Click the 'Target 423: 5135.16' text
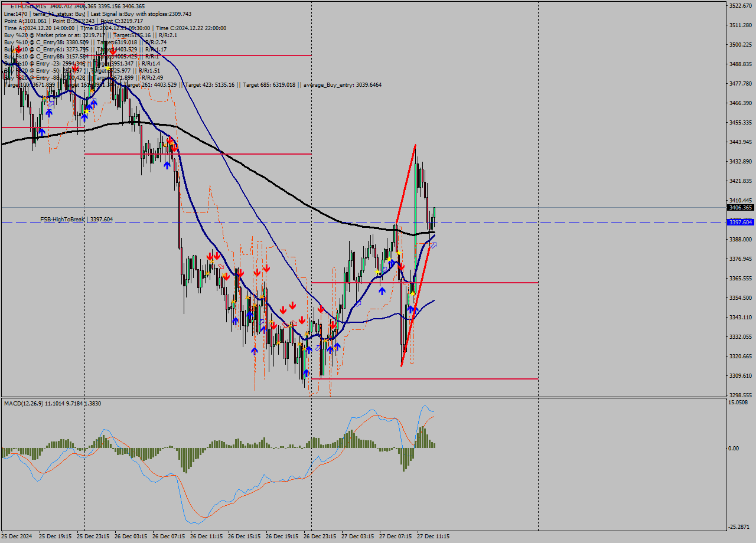Screen dimensions: 756x543 click(x=210, y=85)
